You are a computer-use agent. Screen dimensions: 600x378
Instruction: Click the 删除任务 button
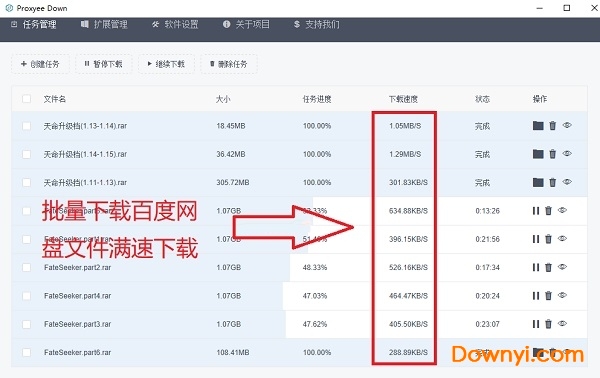click(229, 64)
